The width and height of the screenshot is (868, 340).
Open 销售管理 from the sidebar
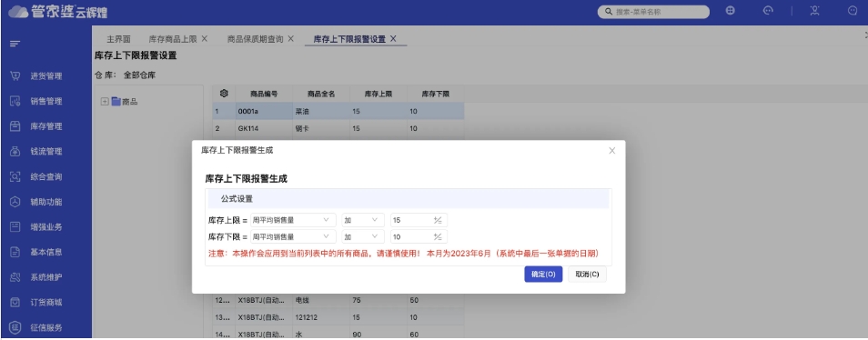click(45, 101)
